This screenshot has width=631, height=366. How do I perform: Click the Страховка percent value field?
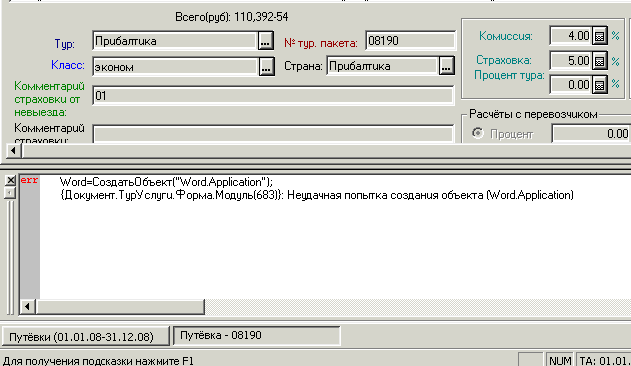pyautogui.click(x=571, y=61)
